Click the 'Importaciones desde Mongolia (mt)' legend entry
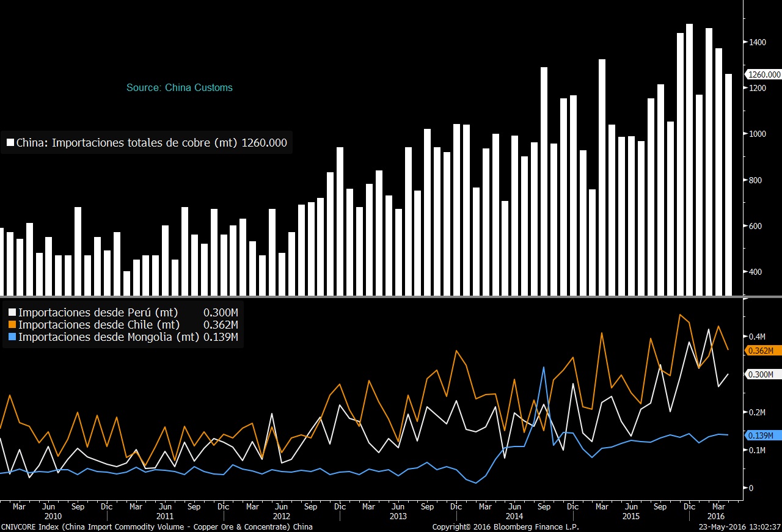Image resolution: width=782 pixels, height=532 pixels. 109,337
